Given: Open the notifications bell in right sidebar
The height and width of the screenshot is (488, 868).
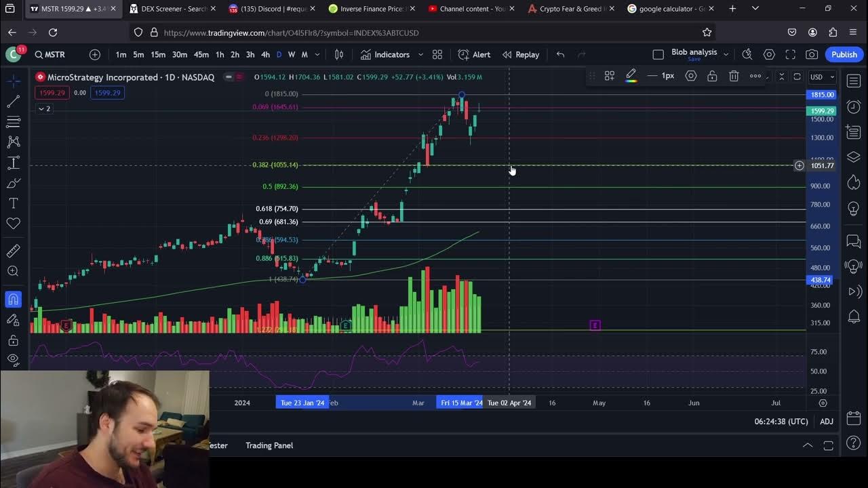Looking at the screenshot, I should 854,317.
